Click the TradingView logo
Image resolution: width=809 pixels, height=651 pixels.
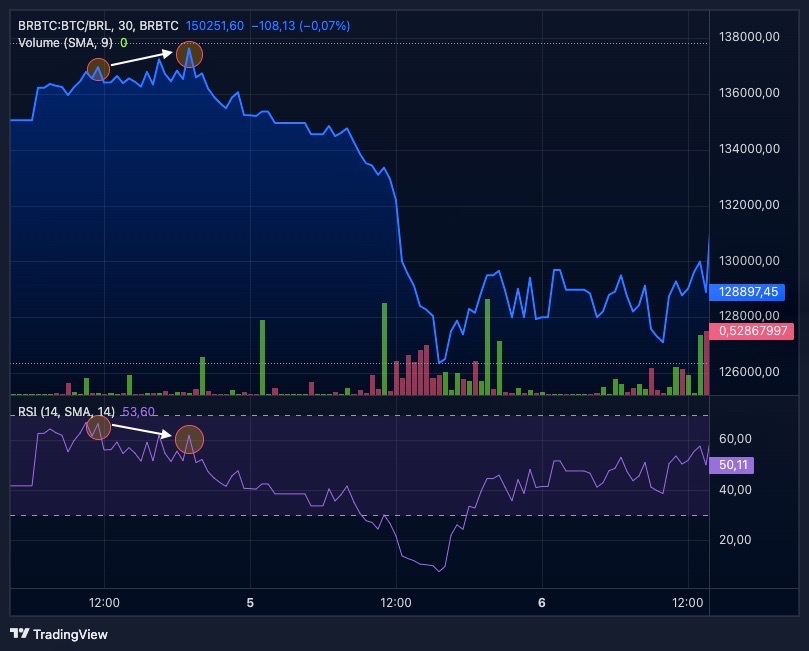point(20,633)
